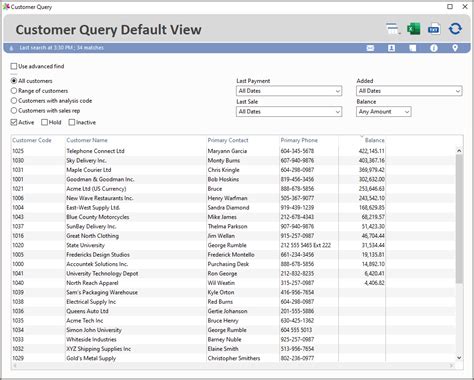Choose Customers with sales rep
Screen dimensions: 474x380
[x=14, y=110]
